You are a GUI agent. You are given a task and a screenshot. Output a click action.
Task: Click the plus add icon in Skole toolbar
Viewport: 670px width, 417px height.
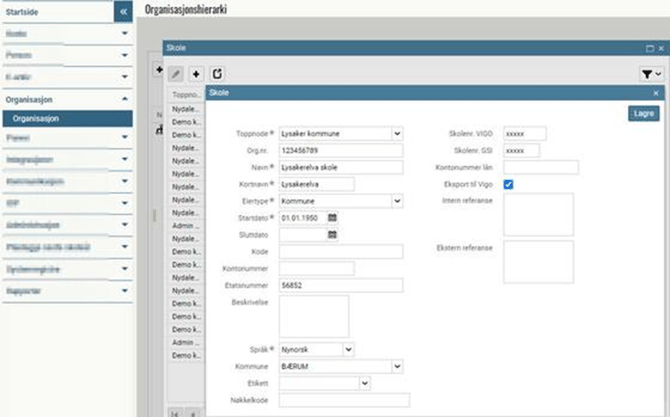pos(196,74)
